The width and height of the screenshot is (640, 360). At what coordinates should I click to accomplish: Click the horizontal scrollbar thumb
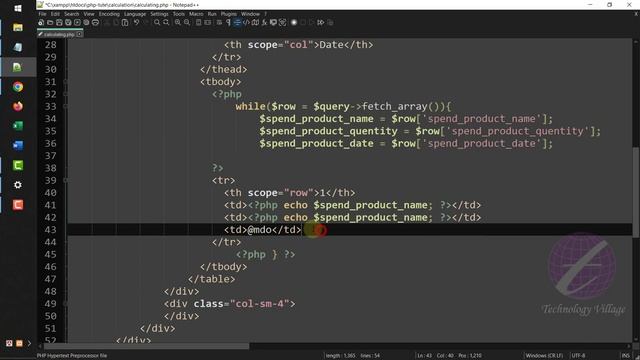pyautogui.click(x=147, y=346)
